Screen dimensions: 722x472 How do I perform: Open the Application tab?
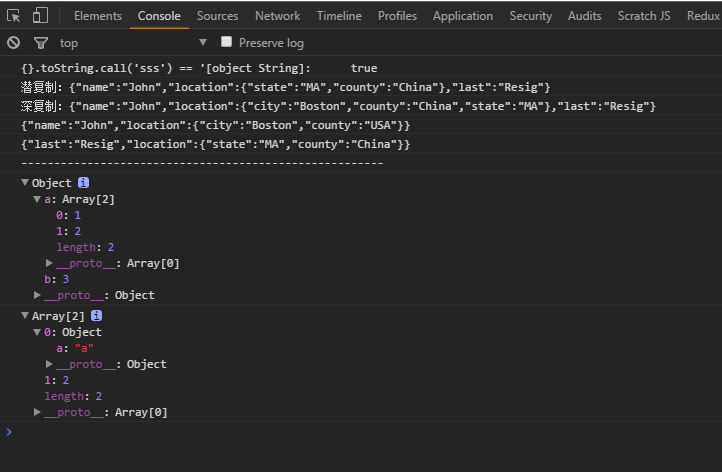463,15
